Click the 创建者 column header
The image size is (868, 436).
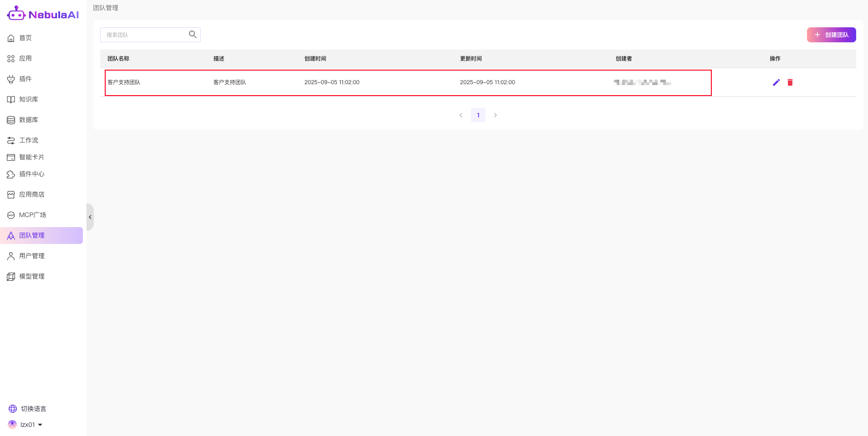[624, 59]
